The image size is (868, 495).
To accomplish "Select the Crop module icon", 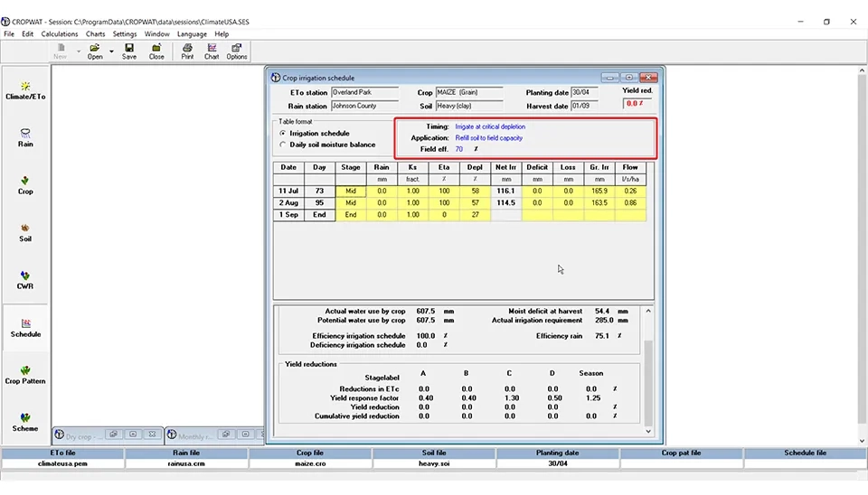I will coord(25,184).
